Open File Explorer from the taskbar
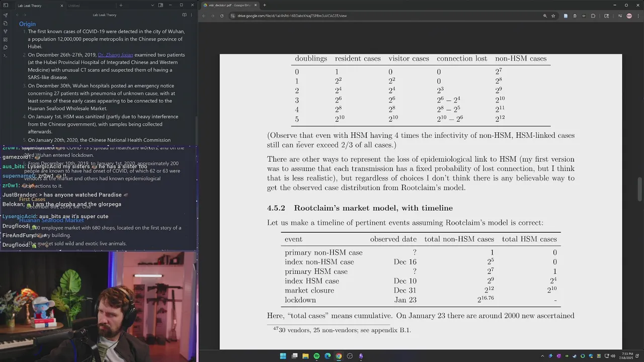 [x=305, y=356]
